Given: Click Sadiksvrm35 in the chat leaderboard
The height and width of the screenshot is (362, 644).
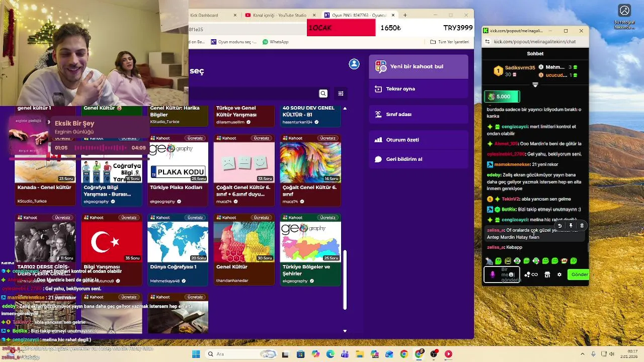Looking at the screenshot, I should point(520,67).
